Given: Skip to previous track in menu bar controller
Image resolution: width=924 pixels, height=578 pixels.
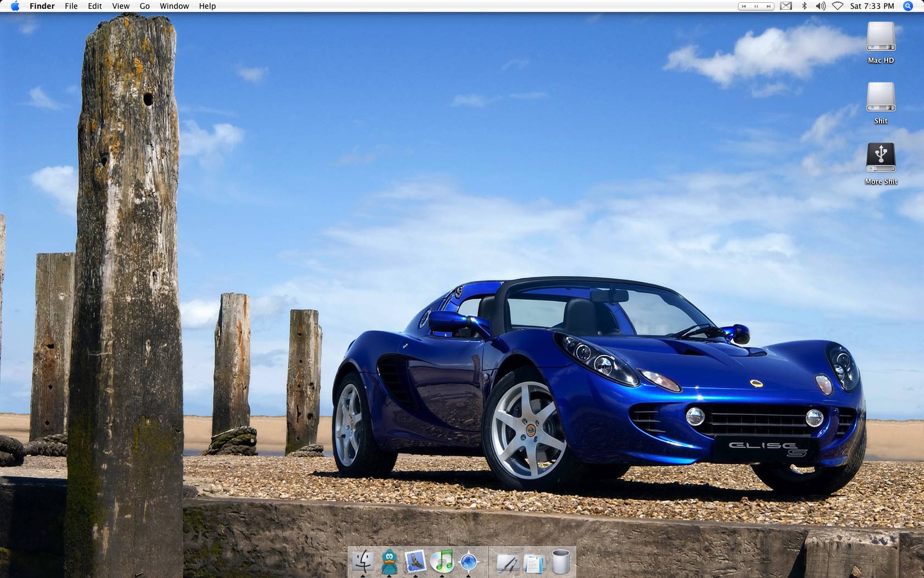Looking at the screenshot, I should [x=744, y=6].
